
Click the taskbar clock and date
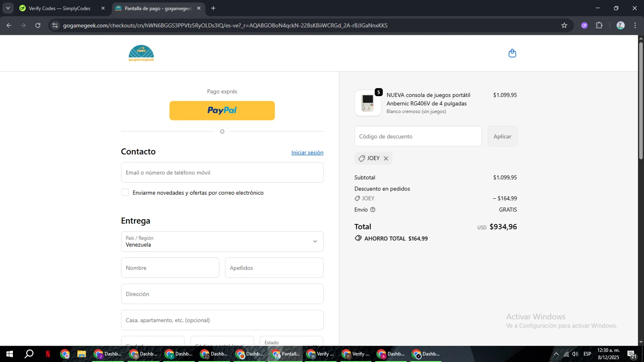[x=608, y=354]
